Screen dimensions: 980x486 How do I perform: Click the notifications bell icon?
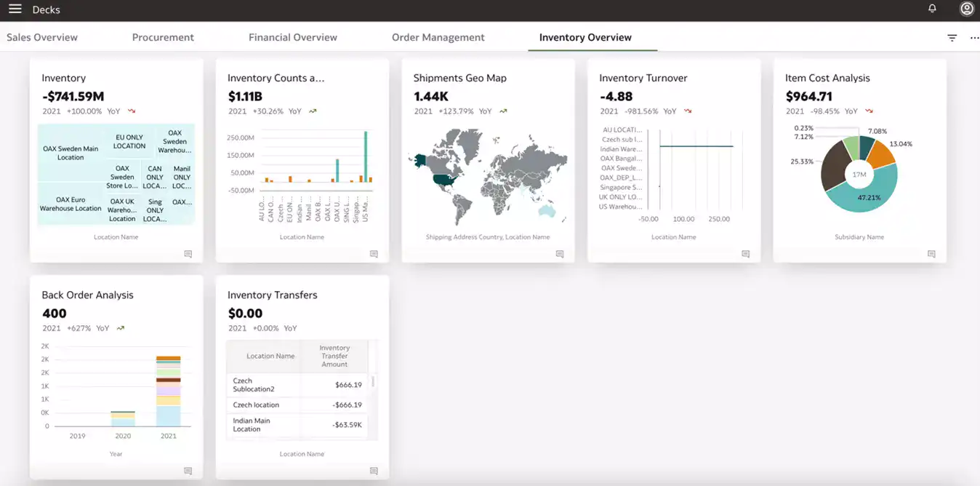coord(931,9)
